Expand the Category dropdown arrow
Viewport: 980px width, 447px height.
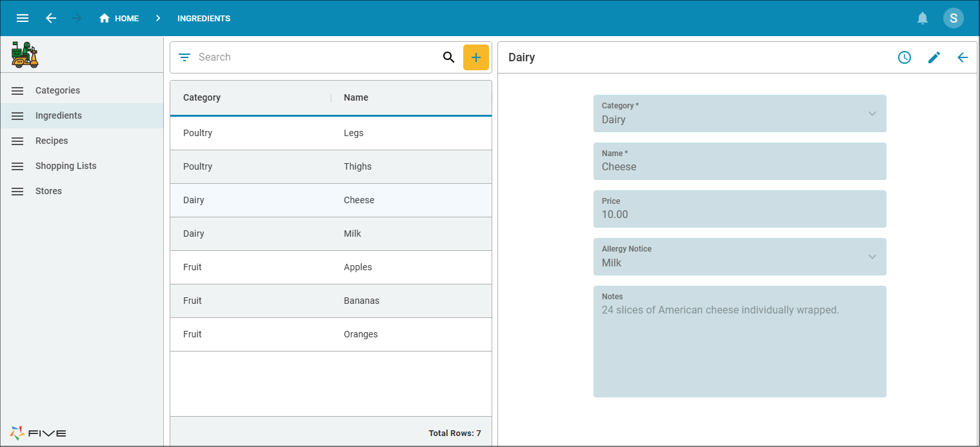pyautogui.click(x=872, y=114)
